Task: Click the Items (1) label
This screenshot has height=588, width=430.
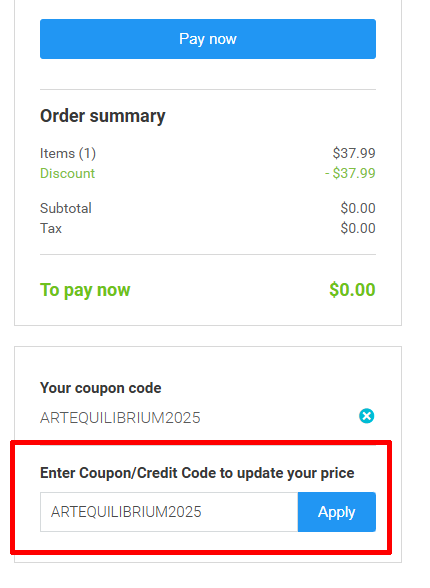Action: coord(68,153)
